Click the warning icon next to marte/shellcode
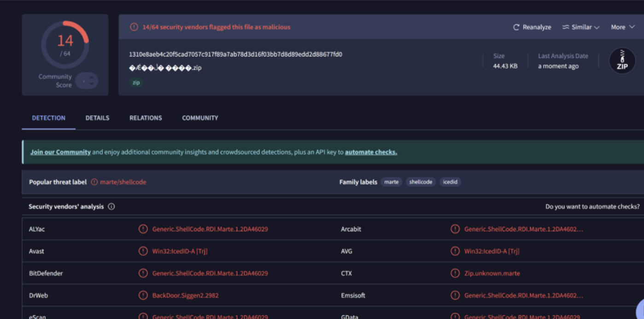Screen dimensions: 644x319 (x=94, y=182)
